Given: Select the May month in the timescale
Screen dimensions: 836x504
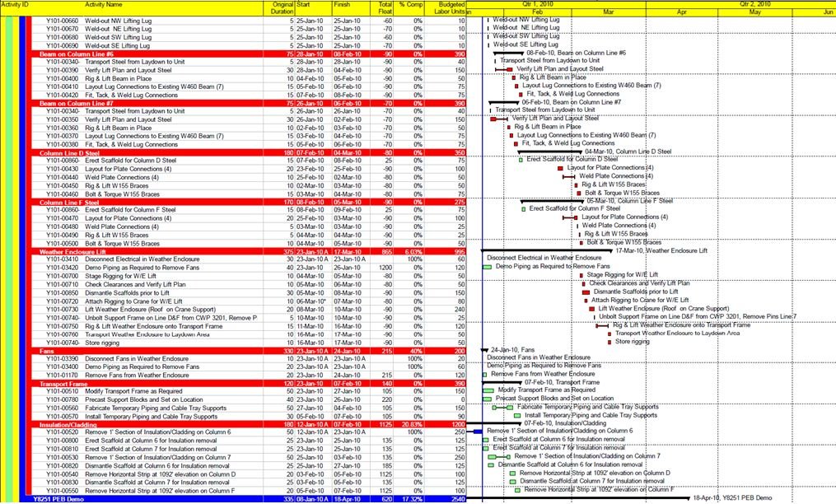Looking at the screenshot, I should pyautogui.click(x=755, y=12).
